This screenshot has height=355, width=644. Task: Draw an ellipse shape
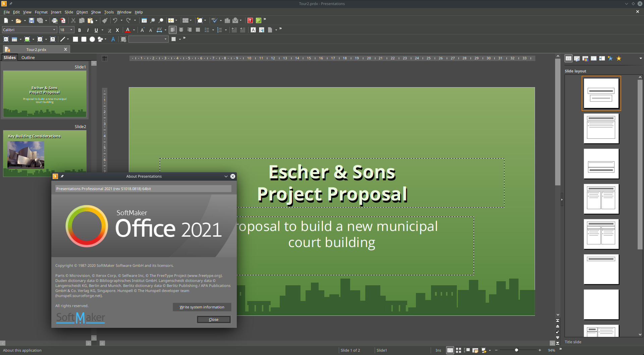tap(92, 39)
